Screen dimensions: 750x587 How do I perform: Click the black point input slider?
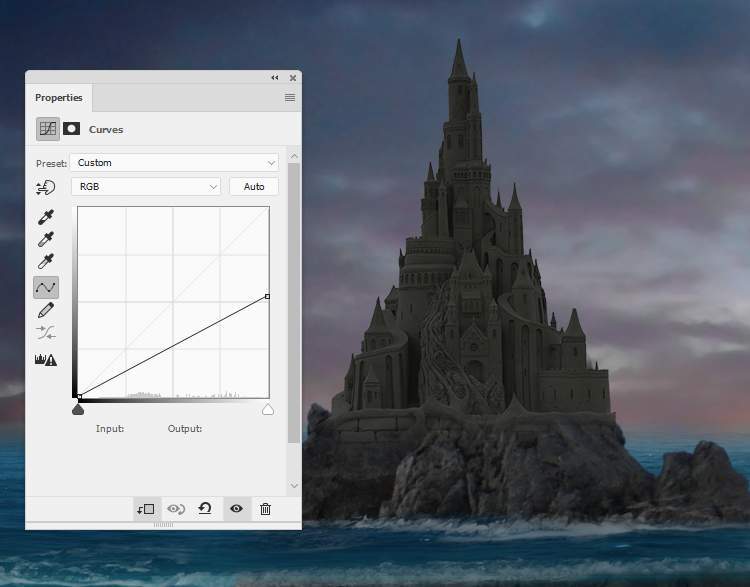(x=78, y=409)
